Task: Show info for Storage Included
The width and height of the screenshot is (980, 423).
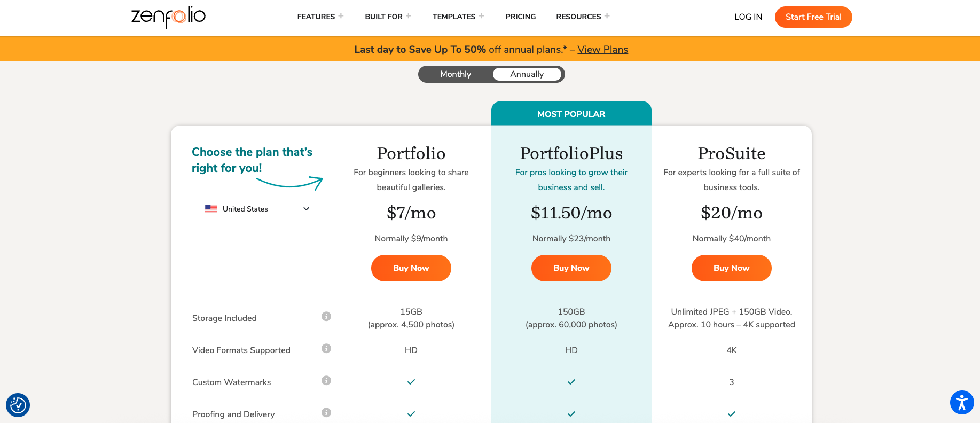Action: (326, 316)
